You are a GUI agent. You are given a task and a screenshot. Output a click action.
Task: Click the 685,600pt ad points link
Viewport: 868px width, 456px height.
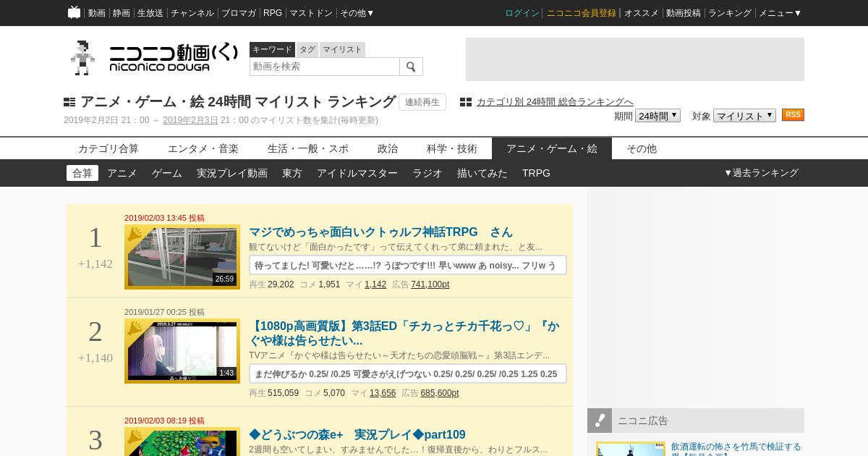coord(440,393)
